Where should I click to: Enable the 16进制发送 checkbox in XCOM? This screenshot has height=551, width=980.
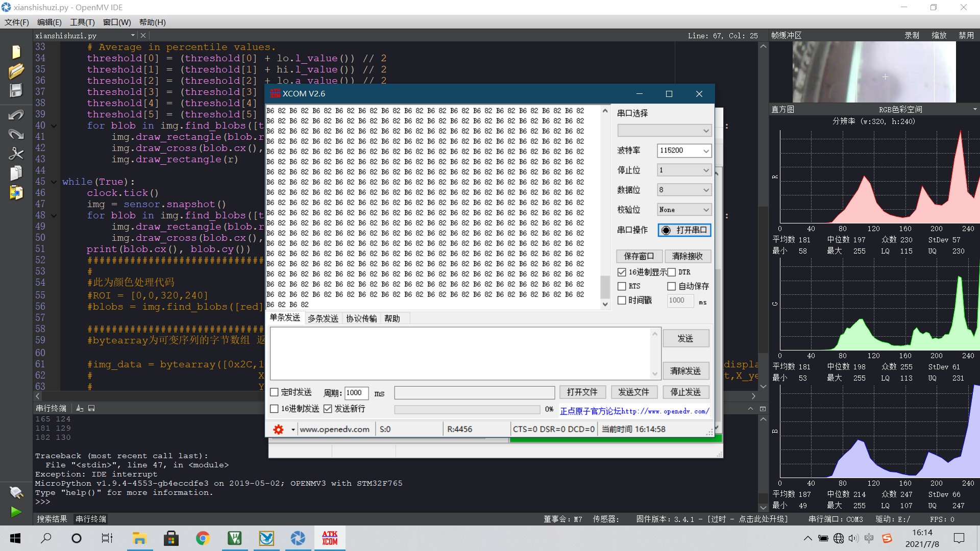275,409
